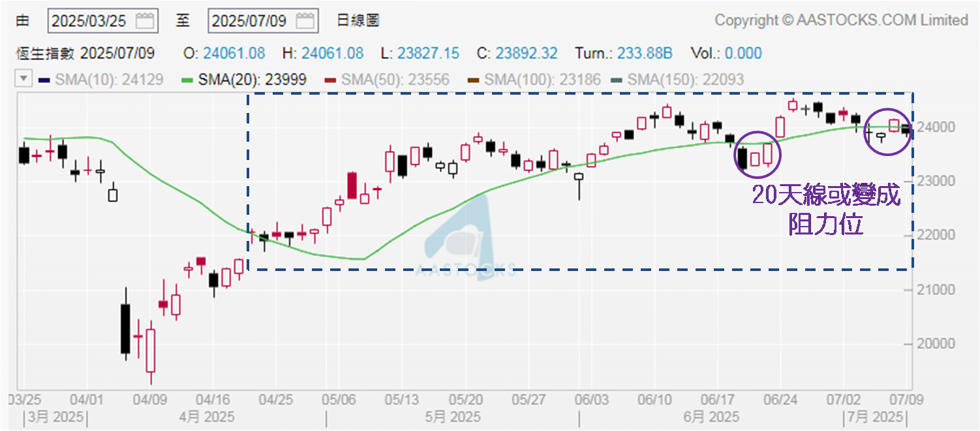This screenshot has height=431, width=980.
Task: Open the AASTOCKS.COM Limited copyright link
Action: (841, 20)
